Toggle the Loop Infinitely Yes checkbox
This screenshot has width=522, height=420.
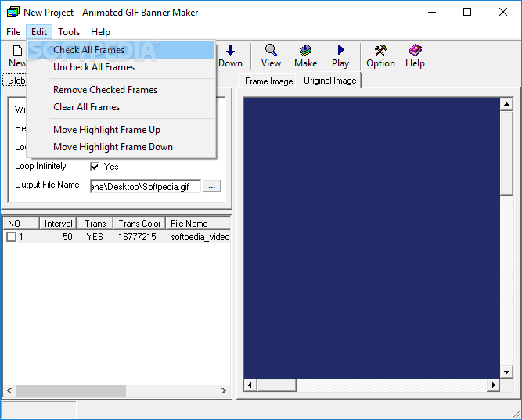coord(95,167)
